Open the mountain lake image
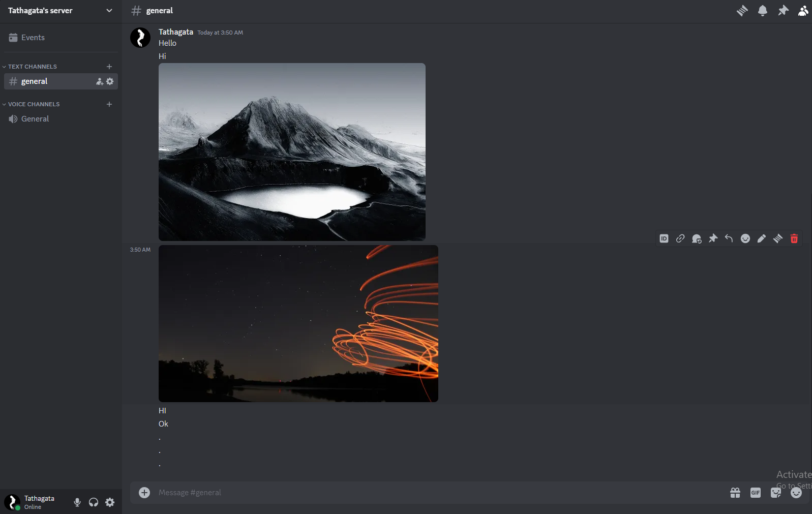Image resolution: width=812 pixels, height=514 pixels. click(292, 152)
